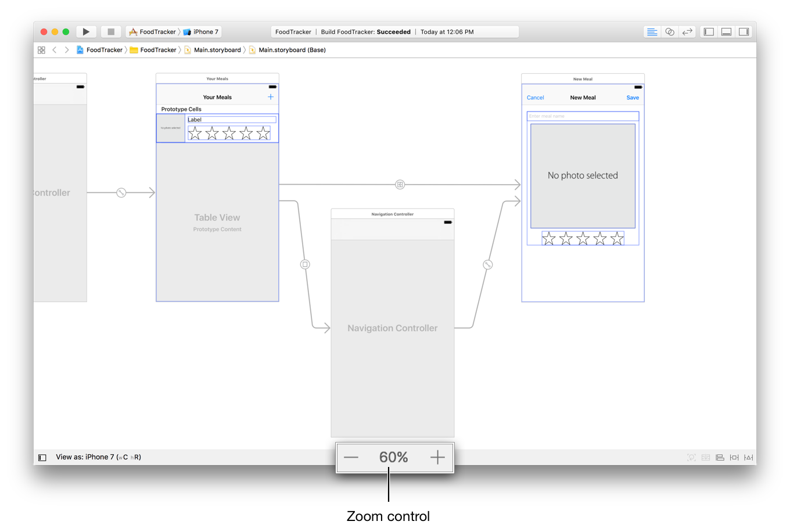Select the Enter meal name text field
Screen dimensions: 790x532
(583, 116)
